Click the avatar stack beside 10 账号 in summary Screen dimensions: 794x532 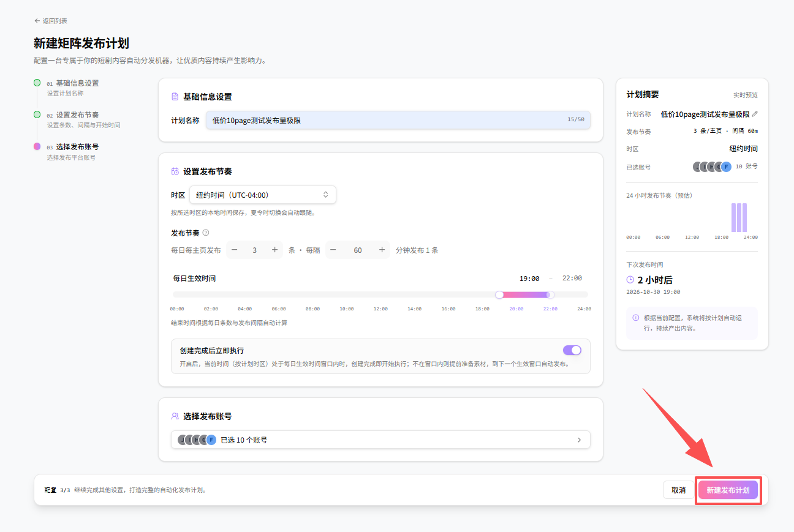[712, 167]
